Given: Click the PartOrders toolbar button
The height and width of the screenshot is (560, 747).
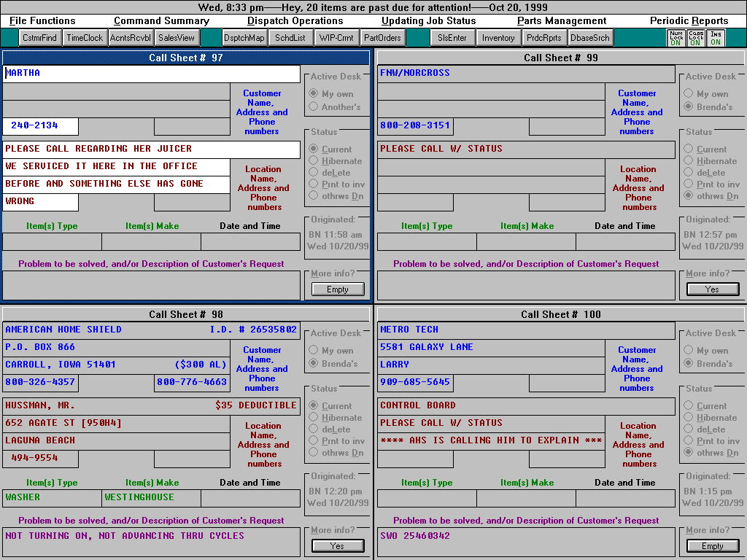Looking at the screenshot, I should tap(382, 38).
